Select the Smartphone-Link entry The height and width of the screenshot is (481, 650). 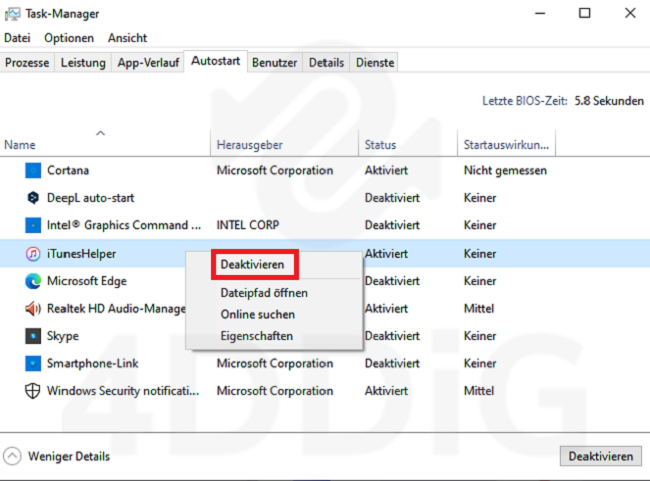[92, 363]
